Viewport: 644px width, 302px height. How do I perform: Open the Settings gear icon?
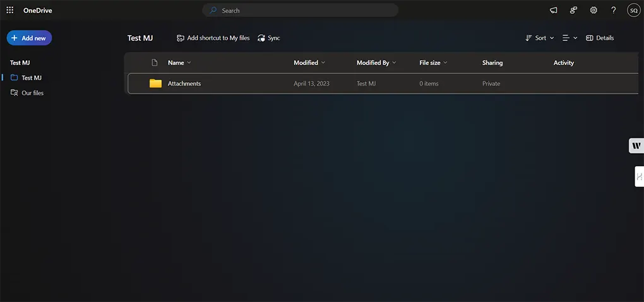[593, 10]
